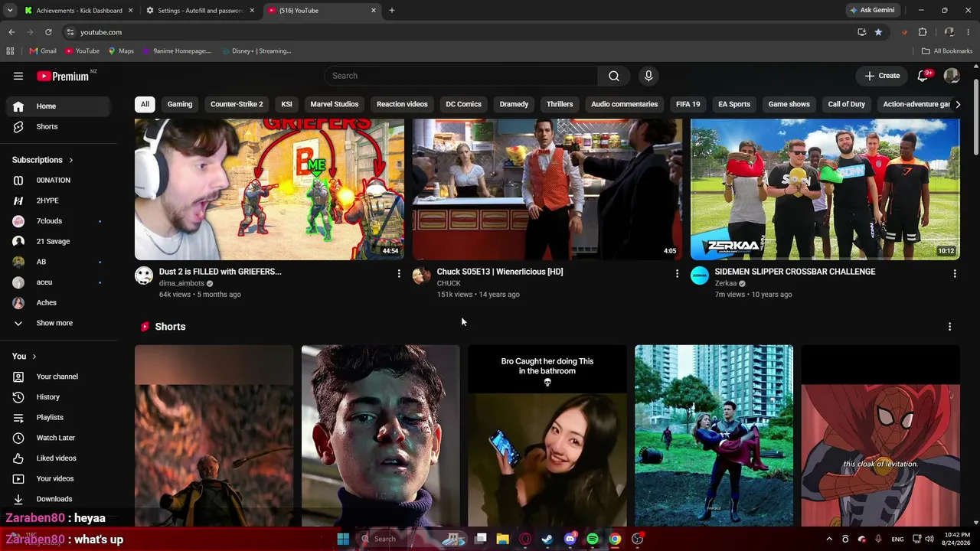
Task: Open 21 Savage subscription channel
Action: [60, 241]
